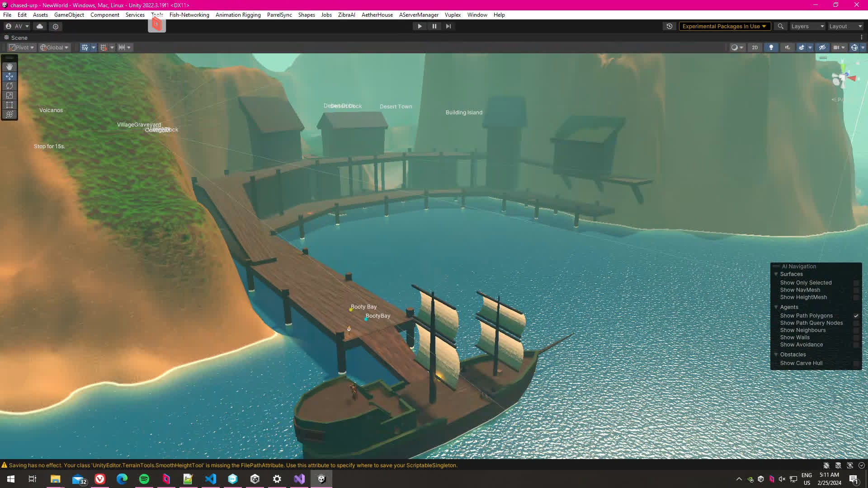Open the Layers dropdown
868x488 pixels.
click(807, 26)
